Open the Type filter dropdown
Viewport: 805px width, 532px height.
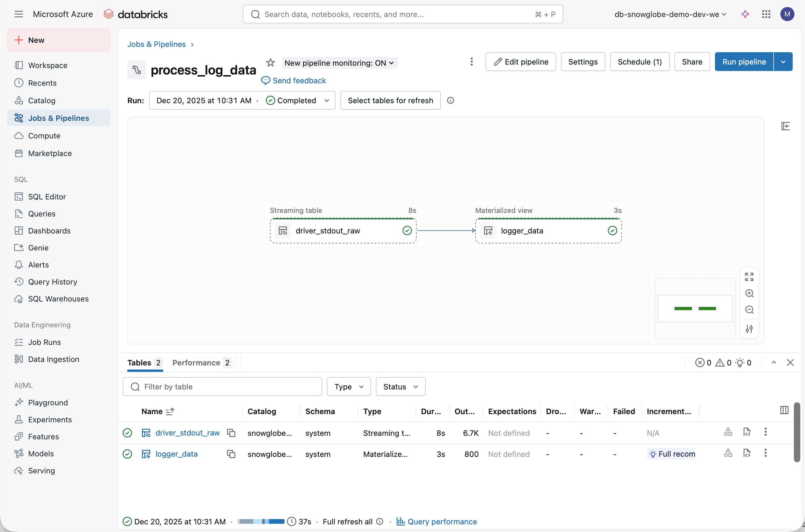[x=349, y=387]
